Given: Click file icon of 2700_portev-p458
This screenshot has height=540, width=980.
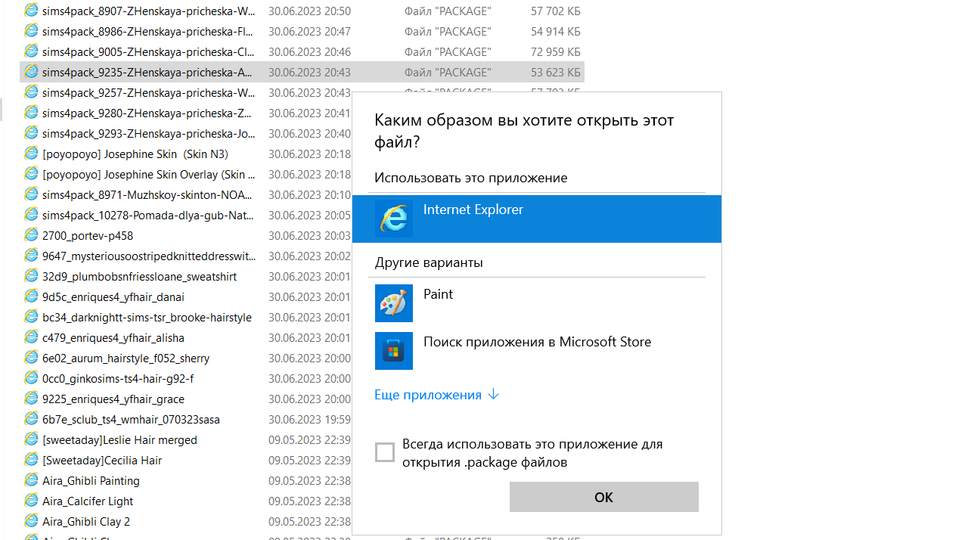Looking at the screenshot, I should (x=31, y=235).
